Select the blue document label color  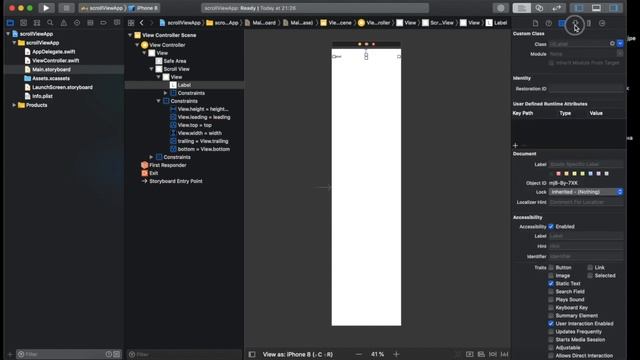click(x=591, y=173)
